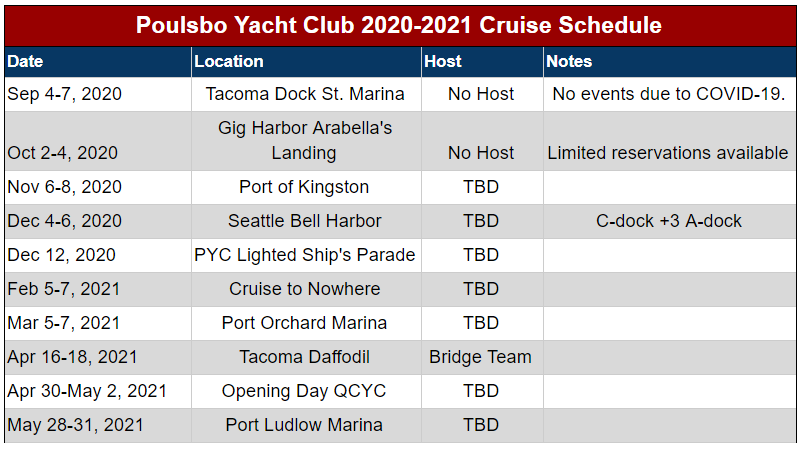
Task: Click the Dec 12, 2020 date cell
Action: click(61, 255)
